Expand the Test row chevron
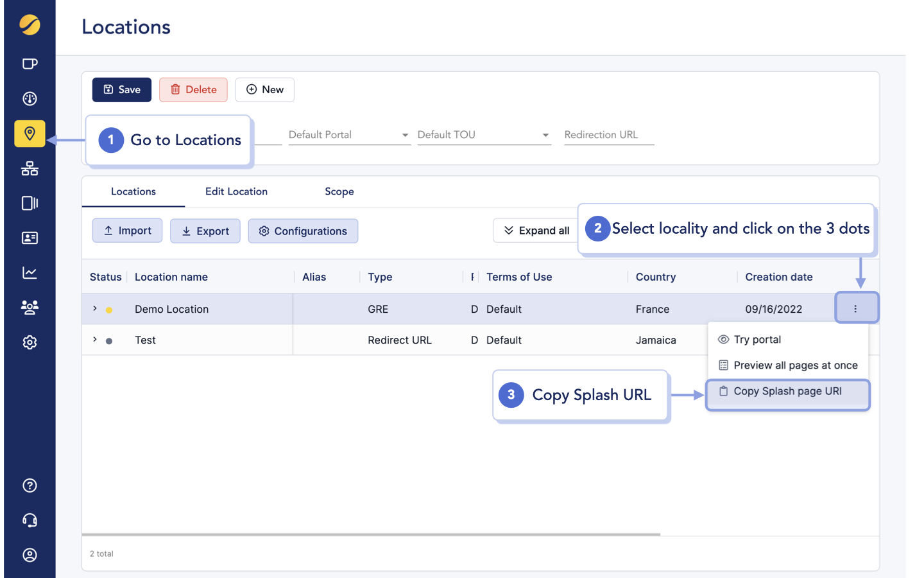 coord(94,340)
